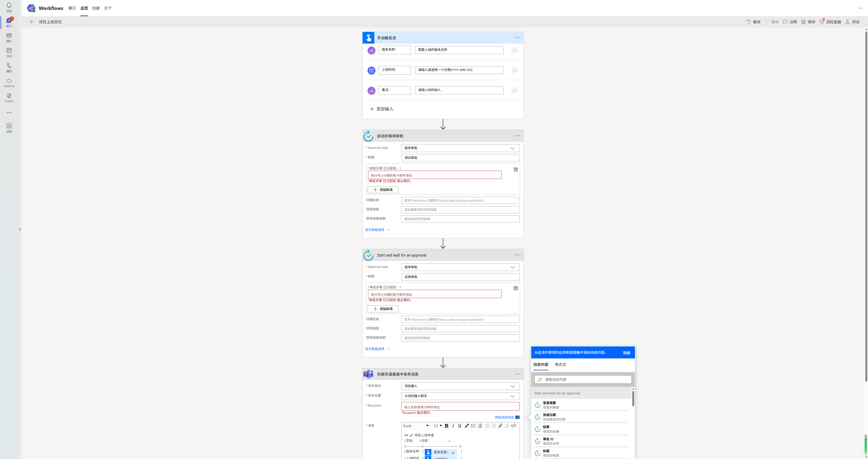
Task: Click the 保存 save icon
Action: point(803,22)
